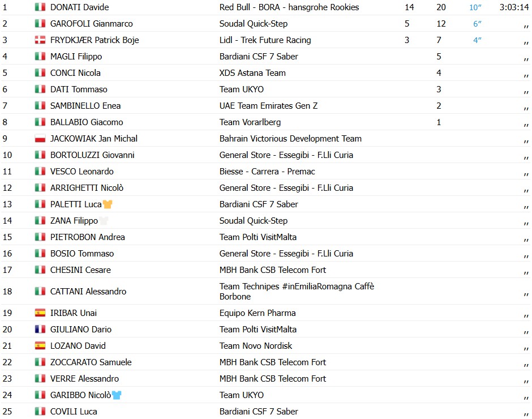Open rider MAGLI Filippo
Screen dimensions: 532x419
coord(76,57)
